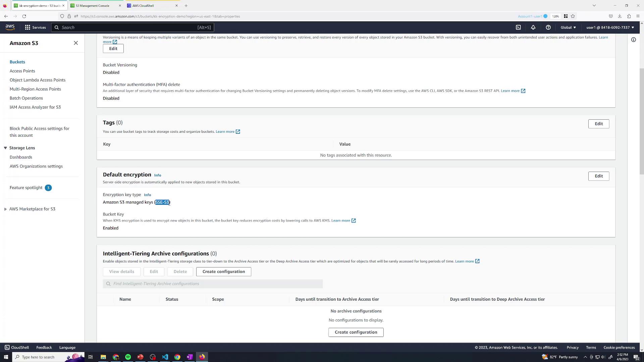Expand the Global region dropdown
The height and width of the screenshot is (362, 644).
coord(568,27)
